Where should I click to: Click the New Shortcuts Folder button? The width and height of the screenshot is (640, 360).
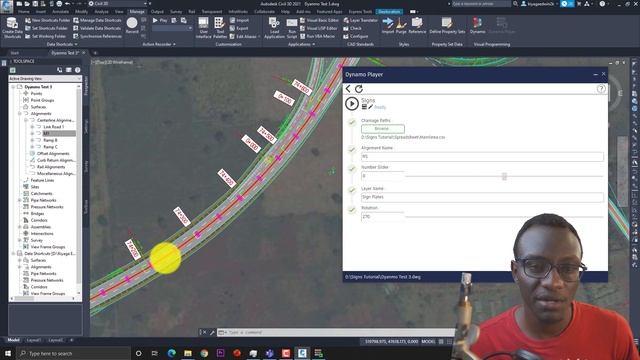coord(48,20)
